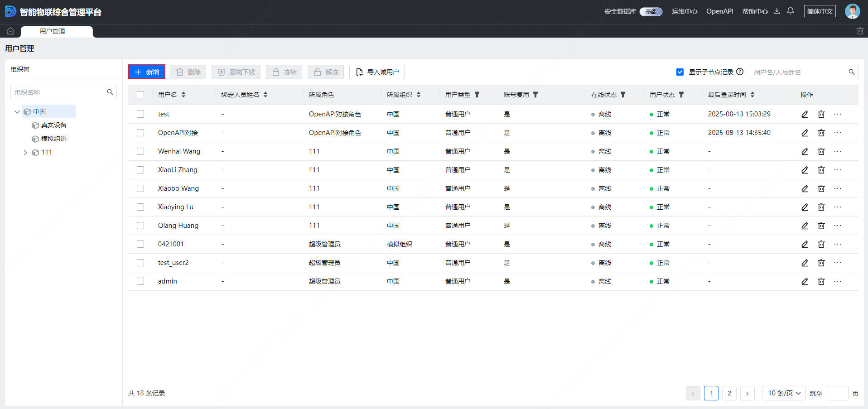Click the download icon in header
This screenshot has width=868, height=409.
coord(777,11)
